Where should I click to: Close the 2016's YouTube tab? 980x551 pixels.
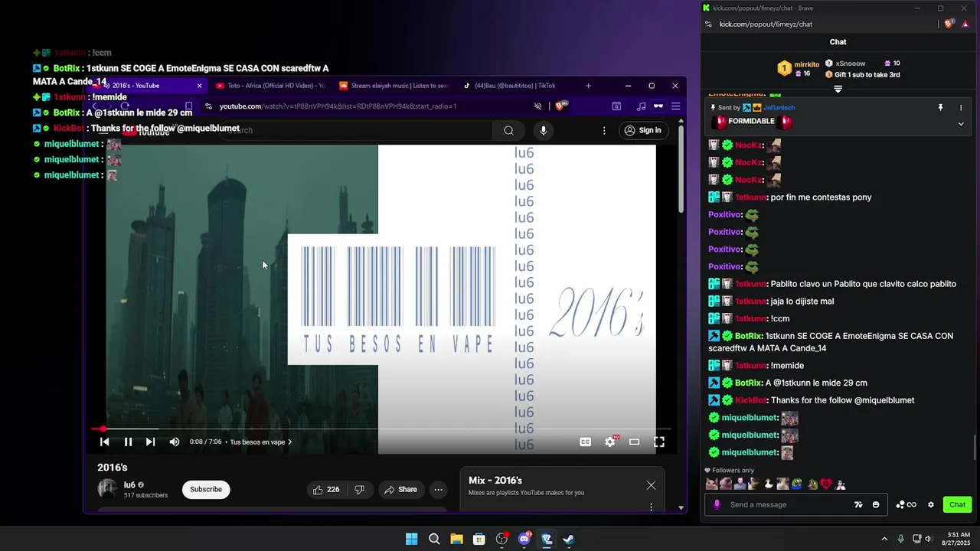point(200,86)
